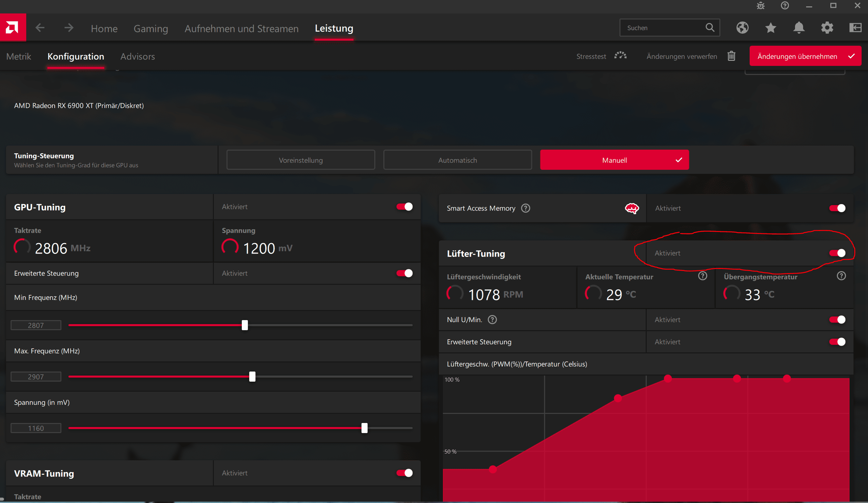Click the last fan curve point
Viewport: 868px width, 503px height.
786,379
